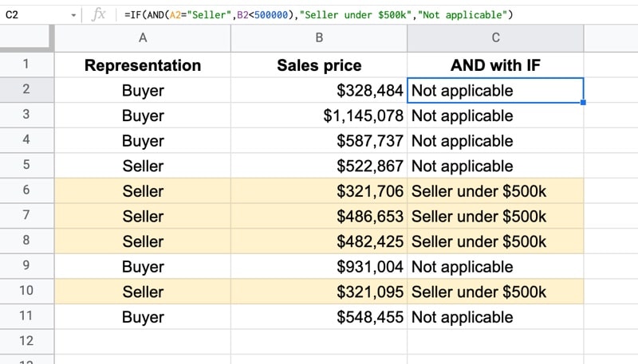Click the $931,004 cell

pyautogui.click(x=319, y=267)
